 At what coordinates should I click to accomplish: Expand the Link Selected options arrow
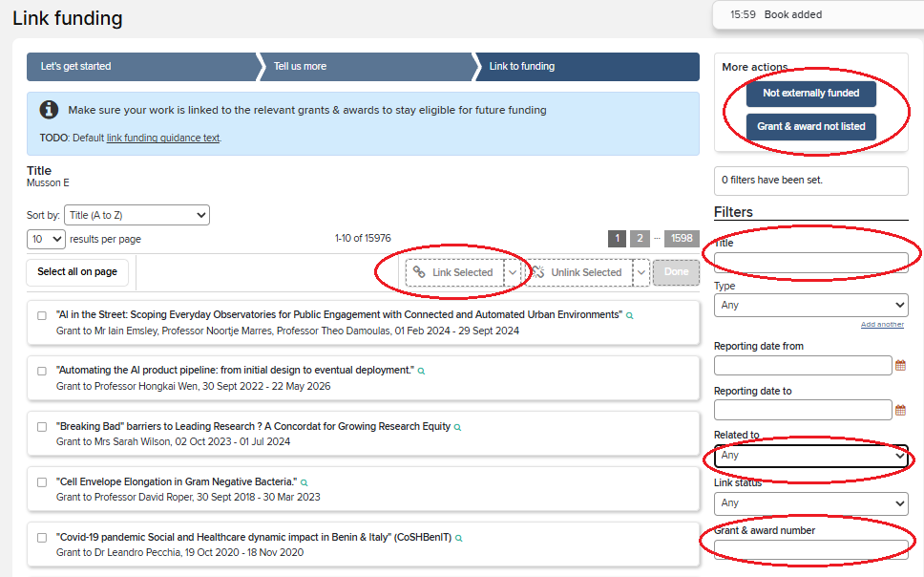click(513, 272)
